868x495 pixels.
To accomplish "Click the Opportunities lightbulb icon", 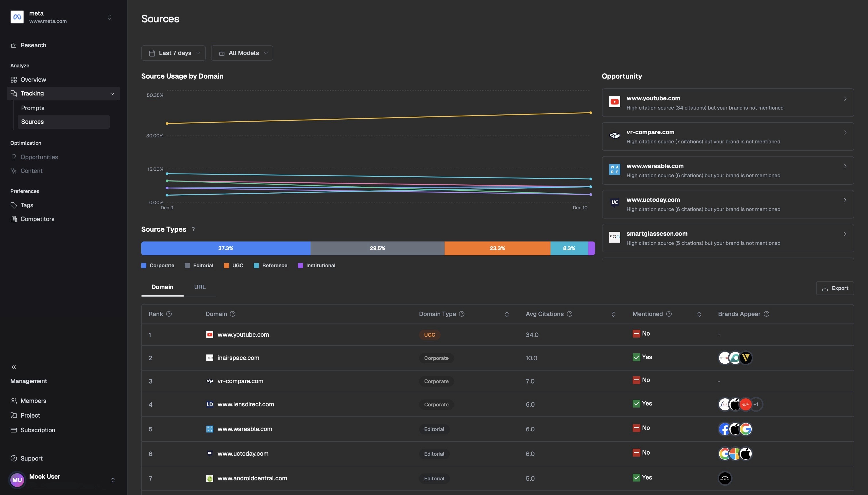I will [x=14, y=157].
